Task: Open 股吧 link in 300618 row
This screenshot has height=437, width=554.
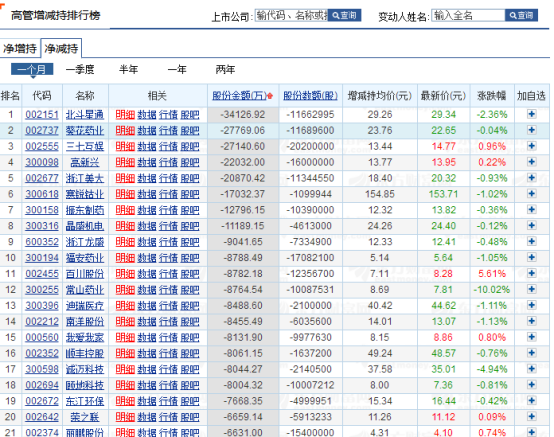Action: tap(190, 194)
